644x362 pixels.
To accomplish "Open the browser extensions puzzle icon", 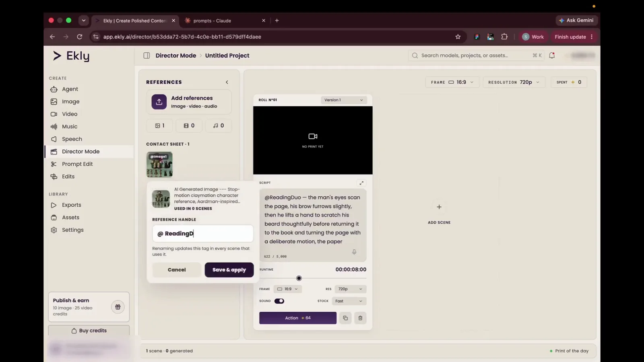I will [504, 37].
